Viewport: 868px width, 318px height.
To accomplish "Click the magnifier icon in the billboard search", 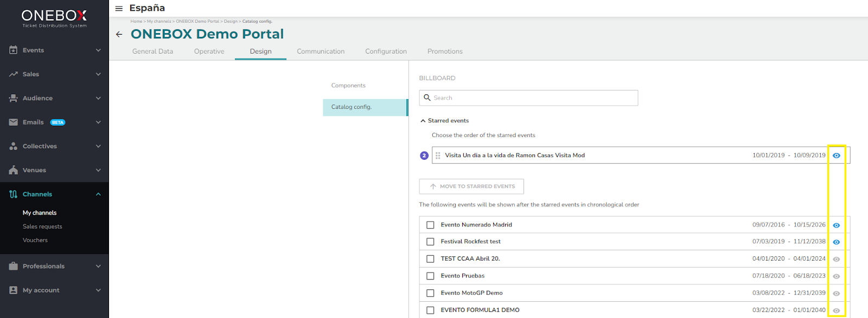I will [427, 98].
